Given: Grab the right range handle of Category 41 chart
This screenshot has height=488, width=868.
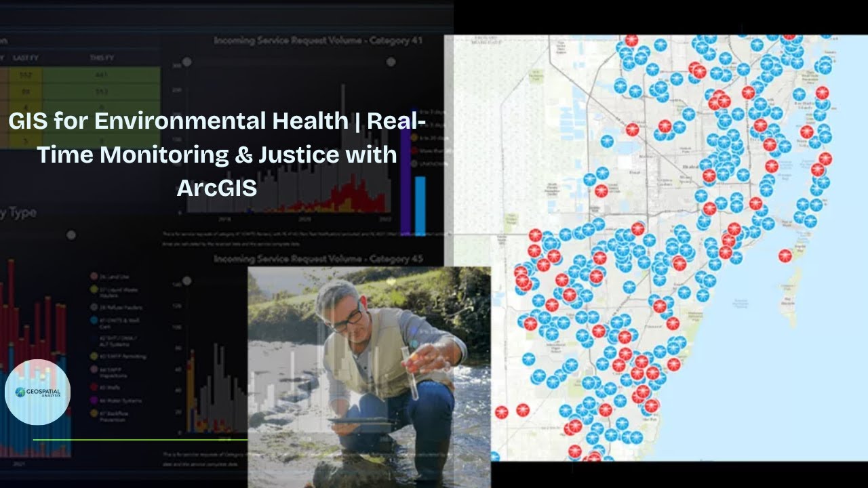Looking at the screenshot, I should click(x=391, y=62).
